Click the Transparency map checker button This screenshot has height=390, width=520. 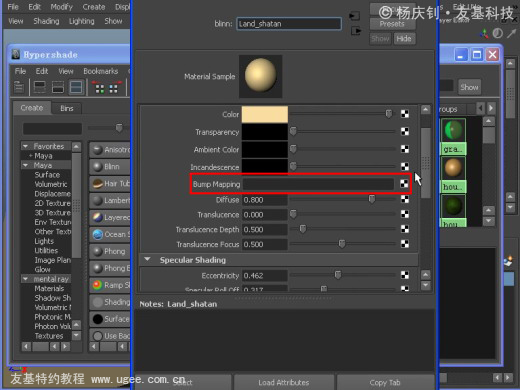tap(405, 131)
